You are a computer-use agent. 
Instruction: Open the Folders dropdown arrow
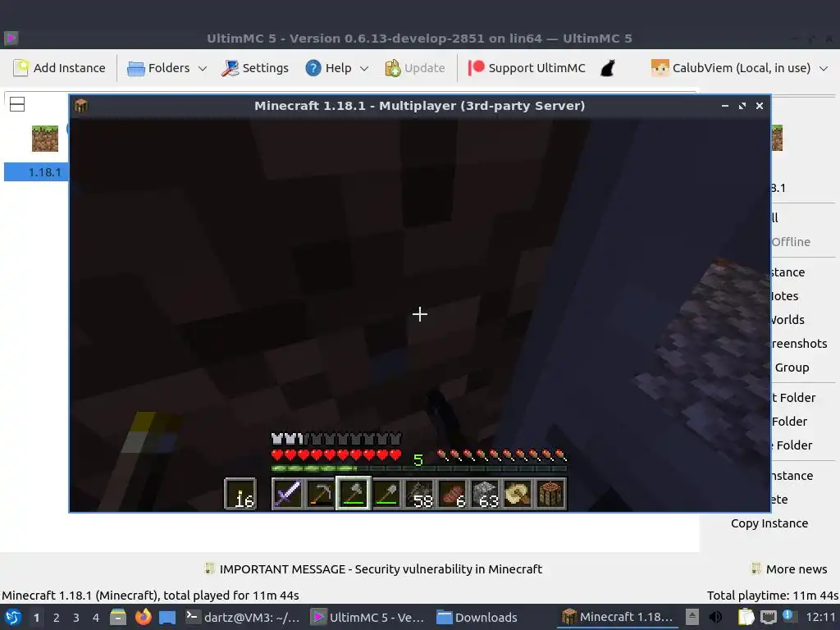203,69
